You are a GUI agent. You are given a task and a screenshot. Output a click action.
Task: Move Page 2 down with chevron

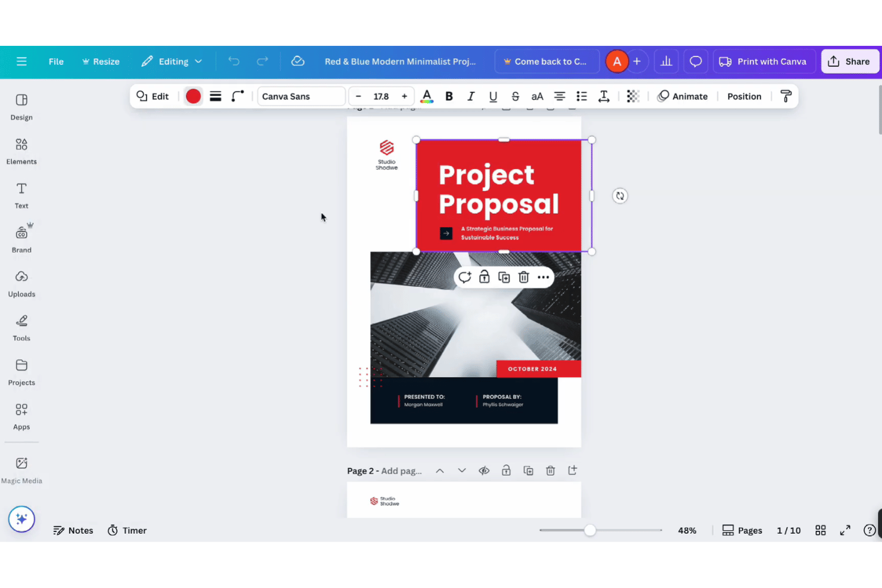462,471
